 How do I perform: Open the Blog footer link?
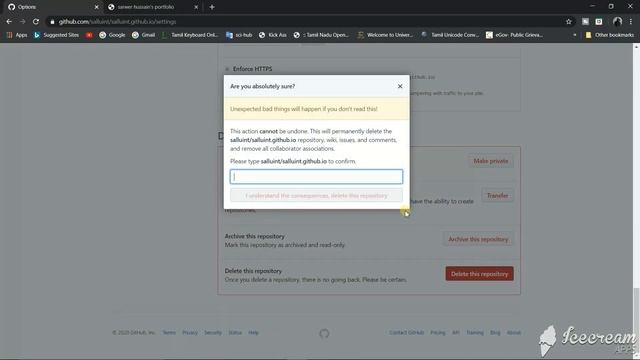[495, 333]
